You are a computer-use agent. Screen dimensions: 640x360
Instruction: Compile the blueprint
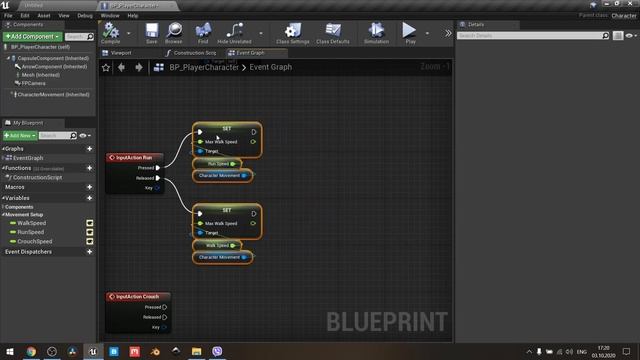(111, 33)
